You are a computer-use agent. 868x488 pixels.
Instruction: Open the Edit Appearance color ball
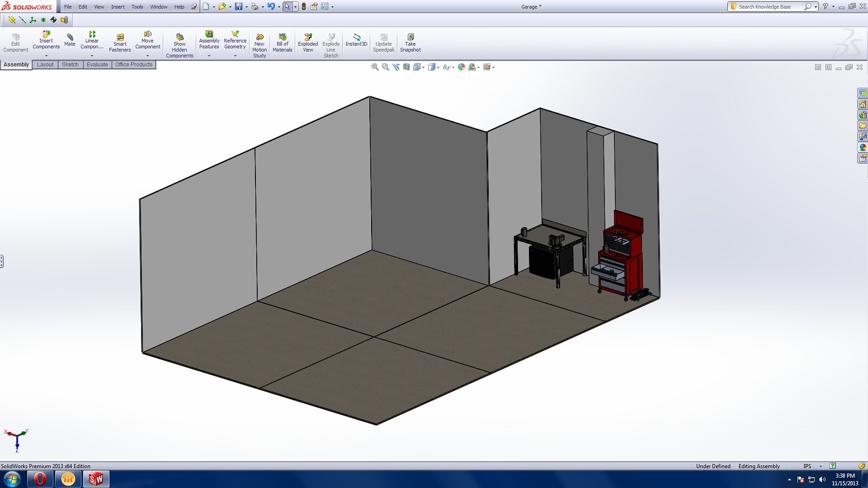(462, 67)
